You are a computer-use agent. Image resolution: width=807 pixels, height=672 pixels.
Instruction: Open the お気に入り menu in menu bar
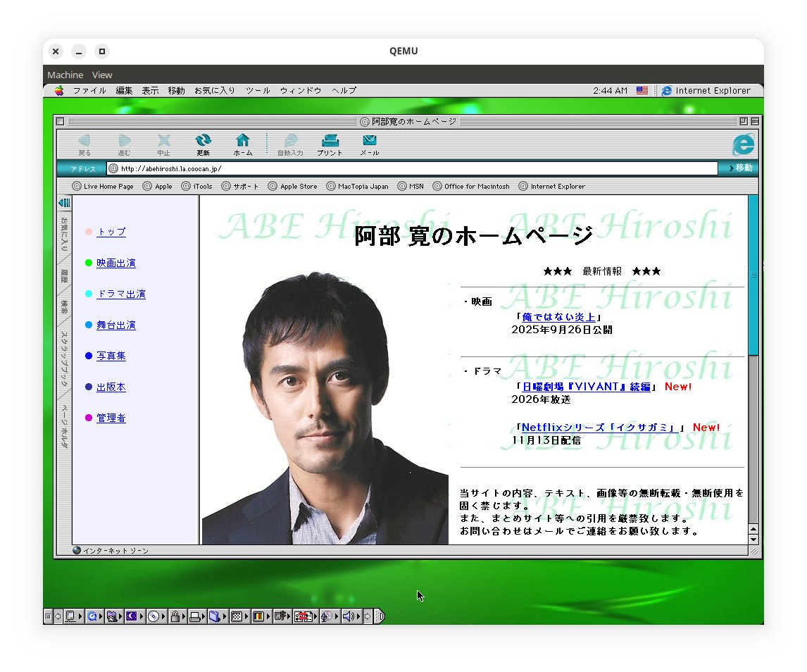215,91
